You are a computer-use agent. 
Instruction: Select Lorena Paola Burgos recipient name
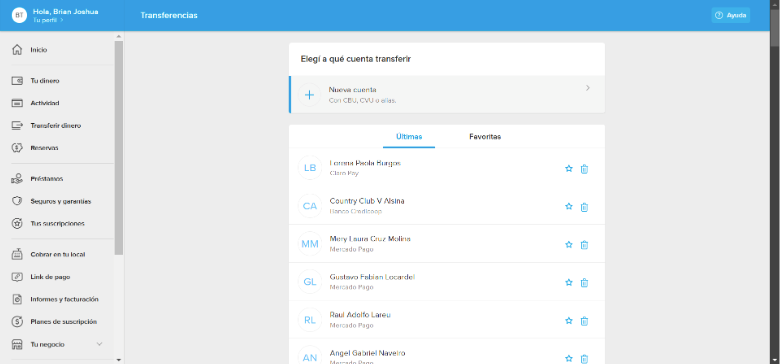[x=365, y=163]
